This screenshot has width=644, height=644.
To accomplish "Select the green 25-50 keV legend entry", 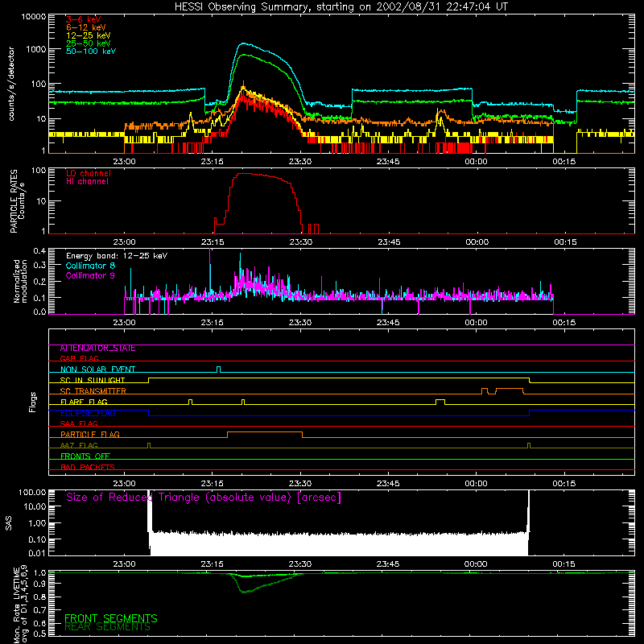I will click(x=88, y=43).
